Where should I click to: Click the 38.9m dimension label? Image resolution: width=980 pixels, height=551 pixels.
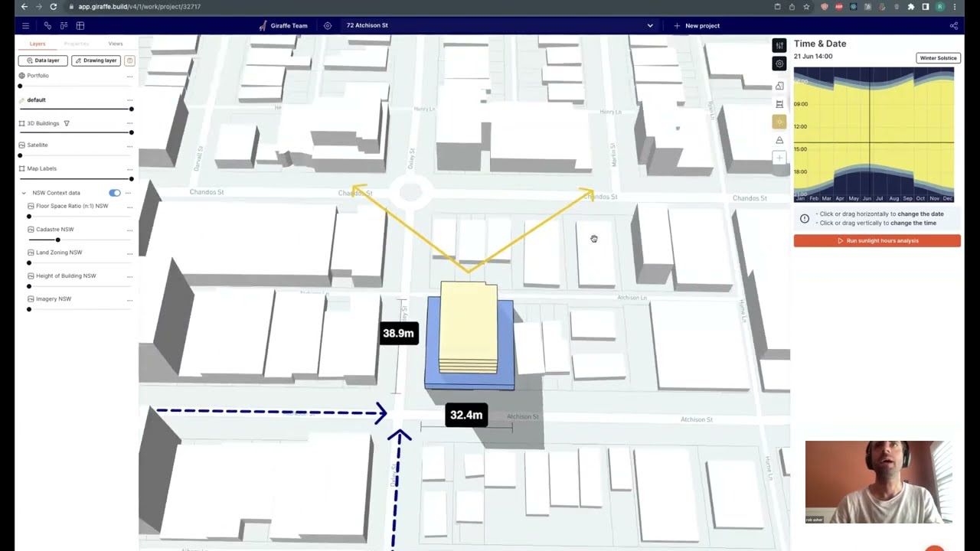(x=398, y=333)
